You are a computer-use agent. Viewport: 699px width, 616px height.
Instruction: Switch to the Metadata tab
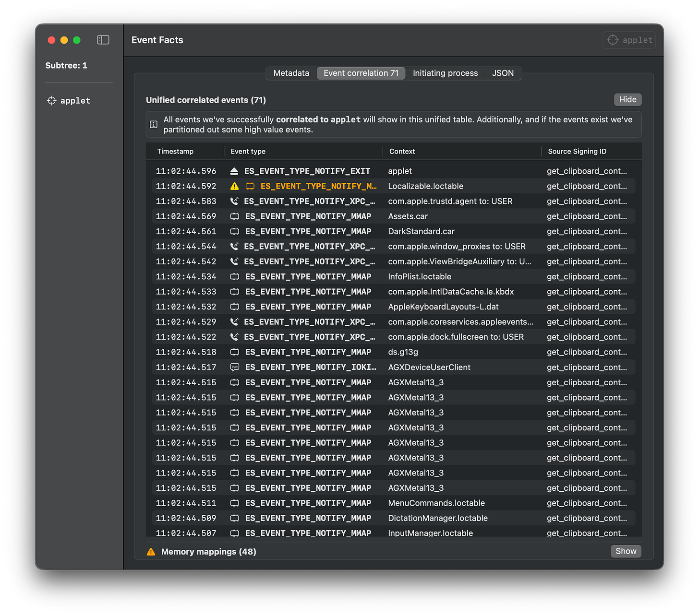291,73
